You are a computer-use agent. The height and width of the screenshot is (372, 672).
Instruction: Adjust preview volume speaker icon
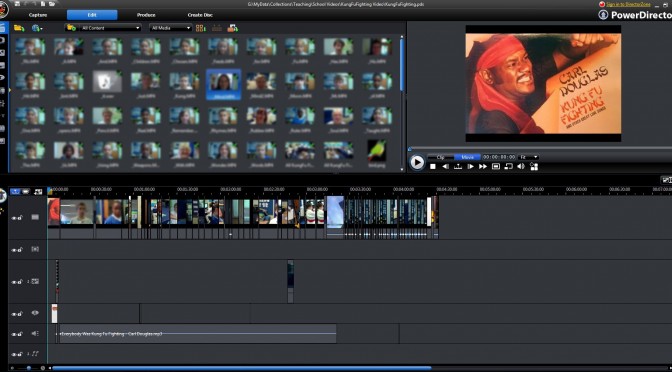pyautogui.click(x=521, y=166)
